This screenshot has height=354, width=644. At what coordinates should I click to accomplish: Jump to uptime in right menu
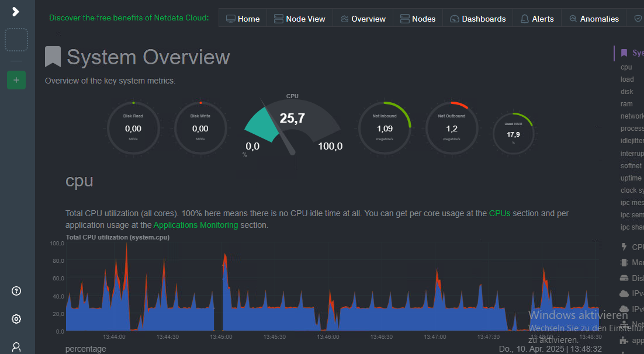click(631, 178)
